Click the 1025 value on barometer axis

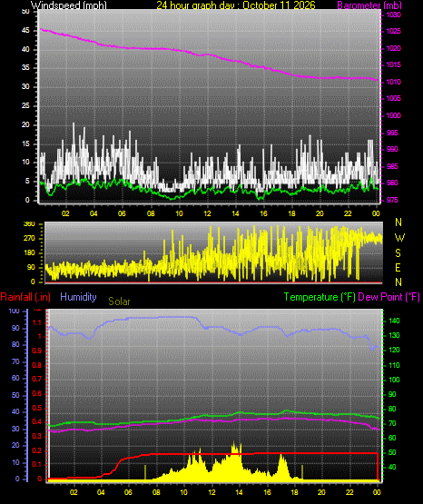click(393, 31)
